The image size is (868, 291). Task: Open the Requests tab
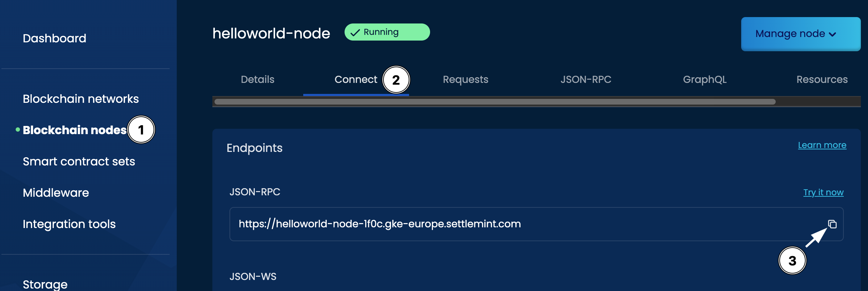click(x=465, y=79)
